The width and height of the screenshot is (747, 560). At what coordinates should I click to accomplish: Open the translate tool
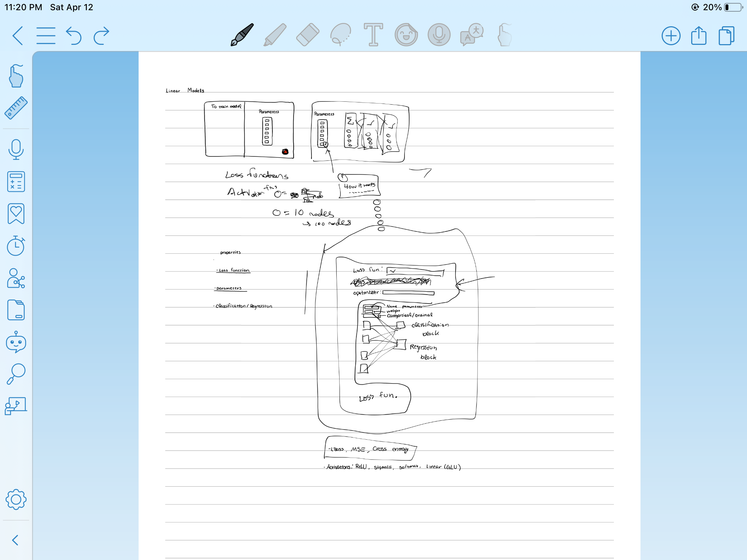coord(472,35)
